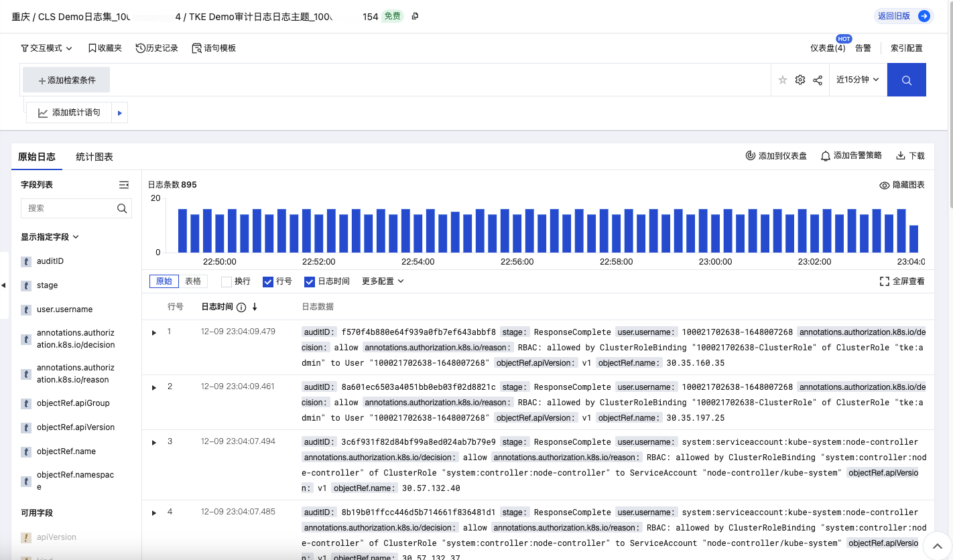This screenshot has width=953, height=560.
Task: Hide the chart with 隐藏图表
Action: (902, 185)
